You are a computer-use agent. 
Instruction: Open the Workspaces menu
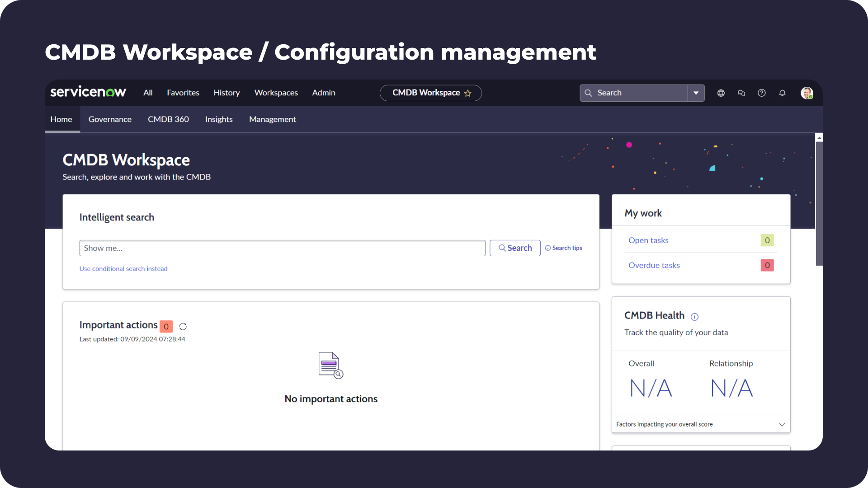(x=276, y=93)
